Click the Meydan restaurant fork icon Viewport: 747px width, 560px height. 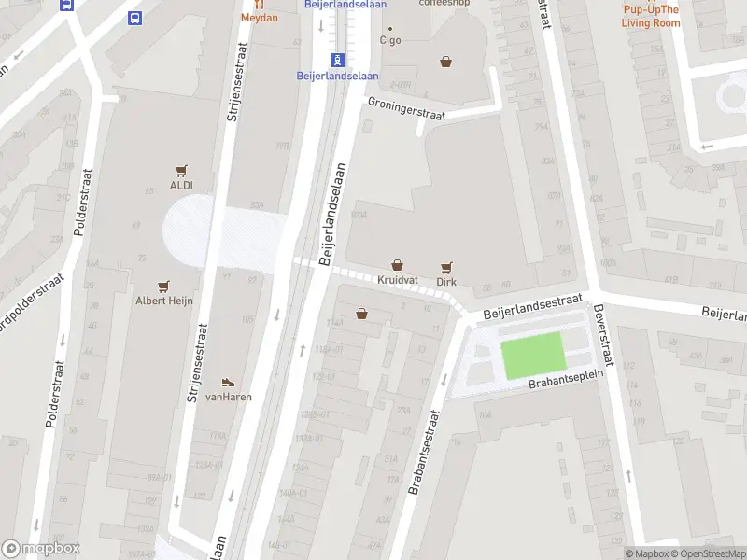click(x=259, y=5)
